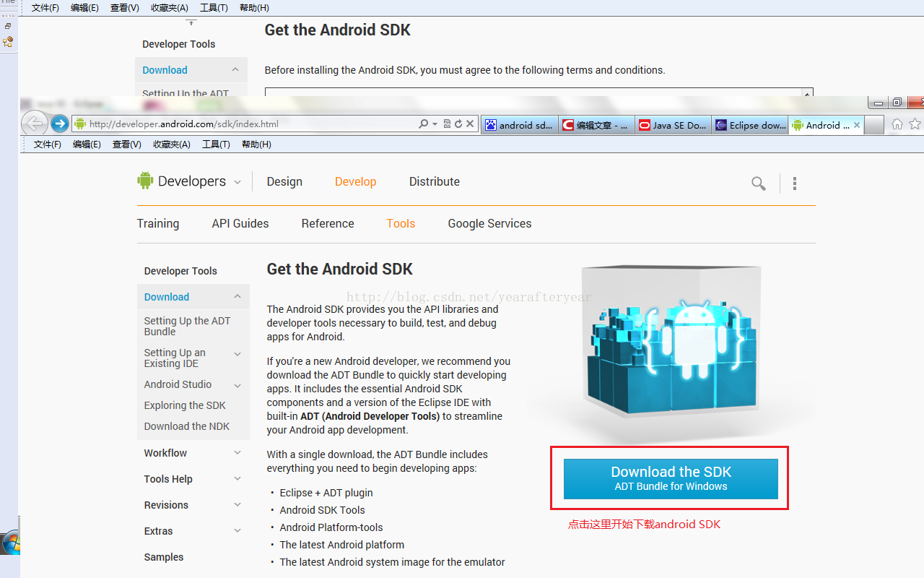Close the Android tab with its X
The image size is (924, 578).
[857, 125]
